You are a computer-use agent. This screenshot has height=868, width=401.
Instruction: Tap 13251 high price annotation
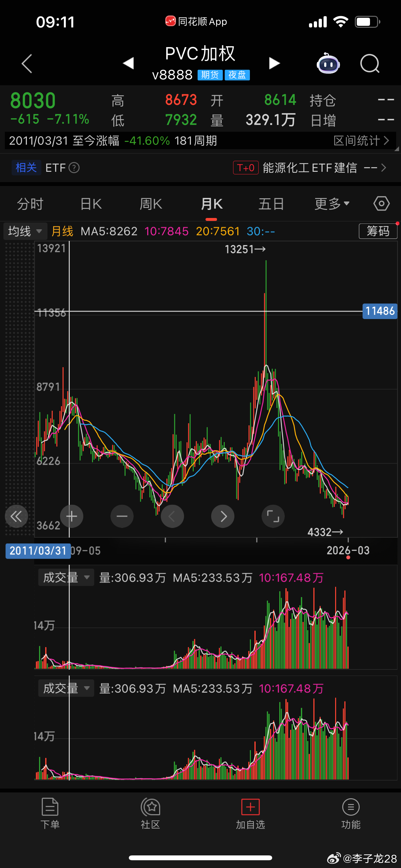pyautogui.click(x=245, y=249)
